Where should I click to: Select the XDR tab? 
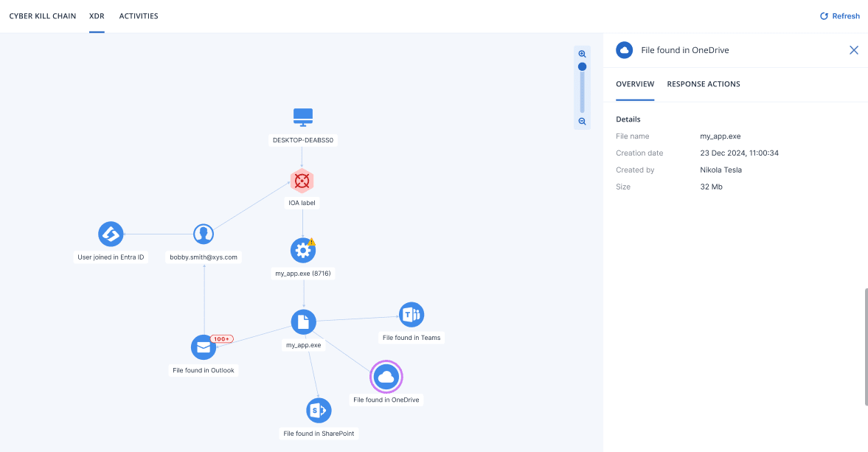[x=97, y=16]
